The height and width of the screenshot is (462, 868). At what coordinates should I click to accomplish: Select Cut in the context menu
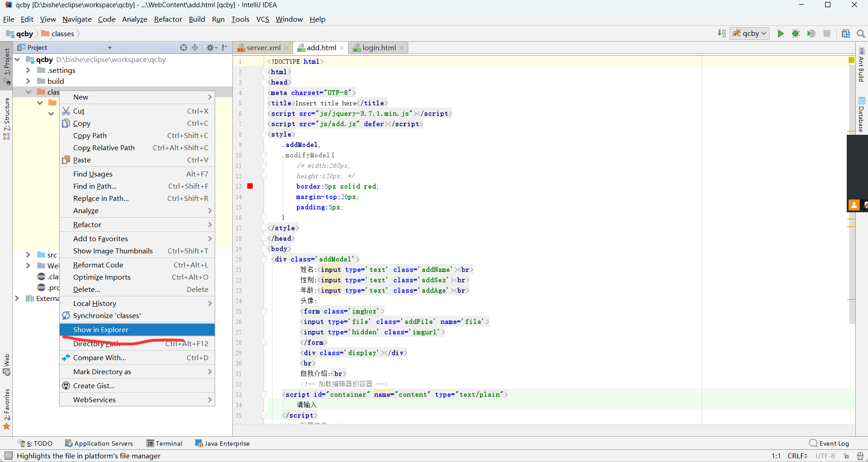[137, 111]
